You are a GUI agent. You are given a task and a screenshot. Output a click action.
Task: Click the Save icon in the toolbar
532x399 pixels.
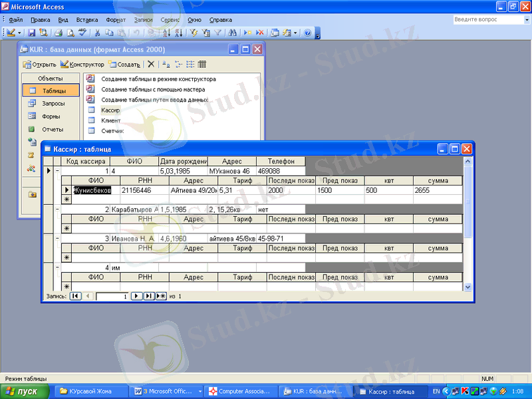[32, 32]
